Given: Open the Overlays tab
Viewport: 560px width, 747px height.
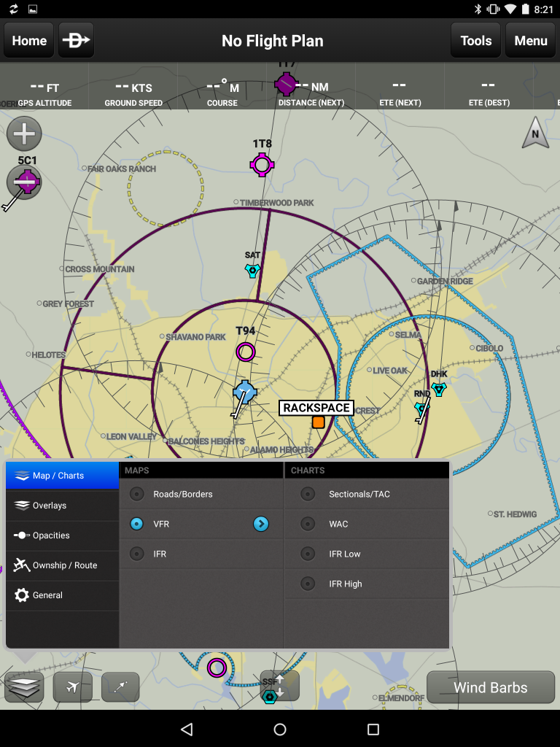Looking at the screenshot, I should (x=63, y=506).
